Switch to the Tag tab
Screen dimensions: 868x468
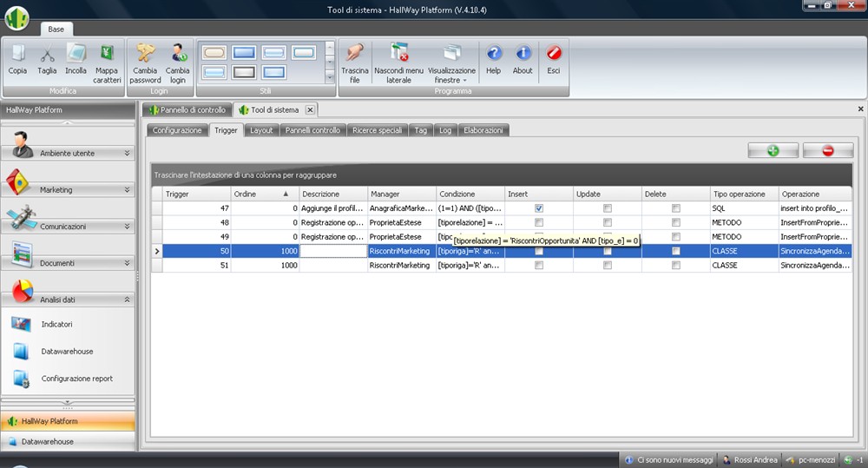421,130
